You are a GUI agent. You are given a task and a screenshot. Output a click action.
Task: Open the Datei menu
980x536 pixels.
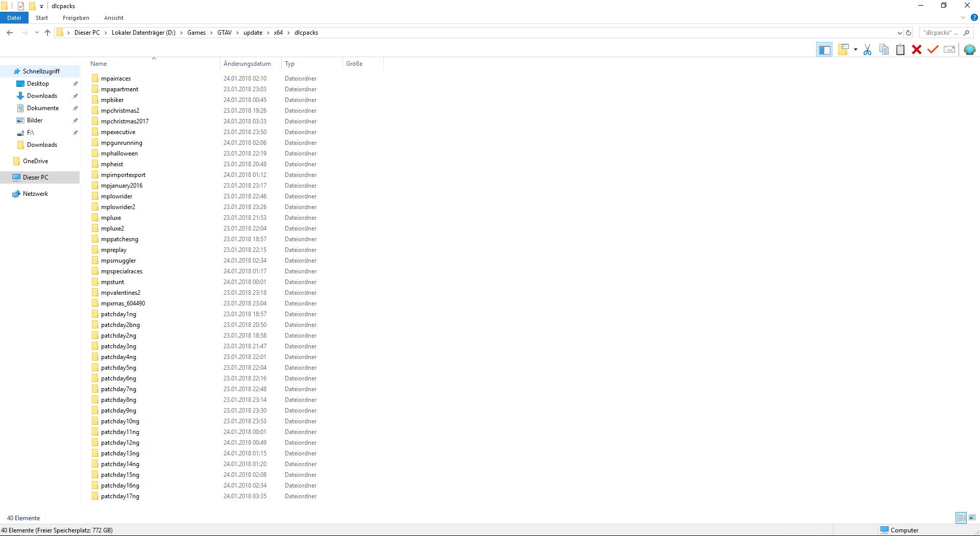coord(14,17)
